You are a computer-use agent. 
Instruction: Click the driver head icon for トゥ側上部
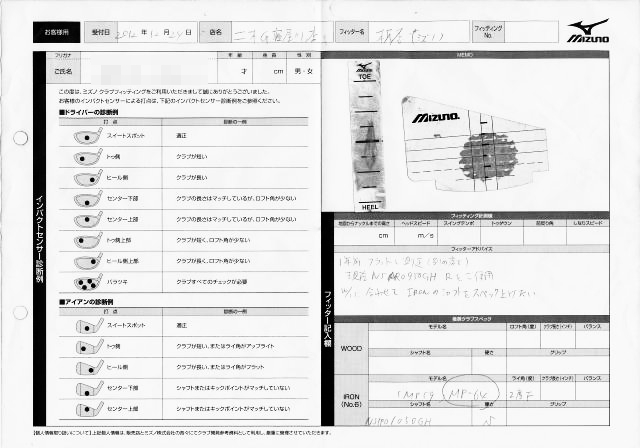88,240
